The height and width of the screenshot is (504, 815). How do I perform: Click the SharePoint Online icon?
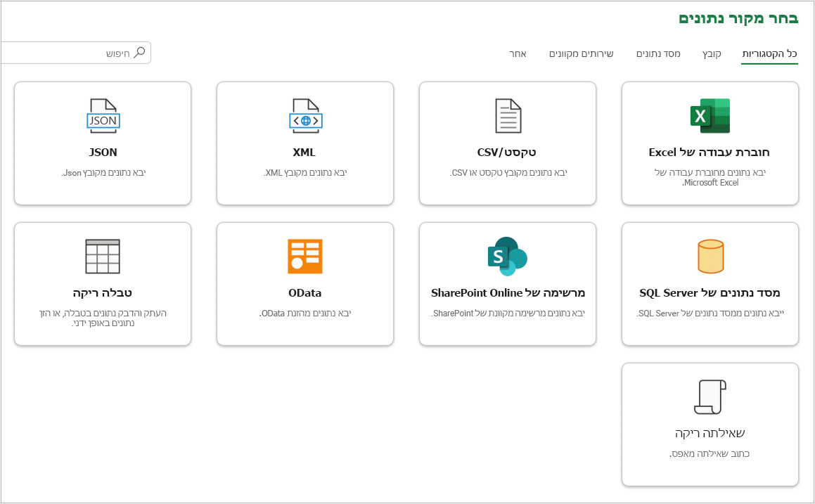[507, 256]
